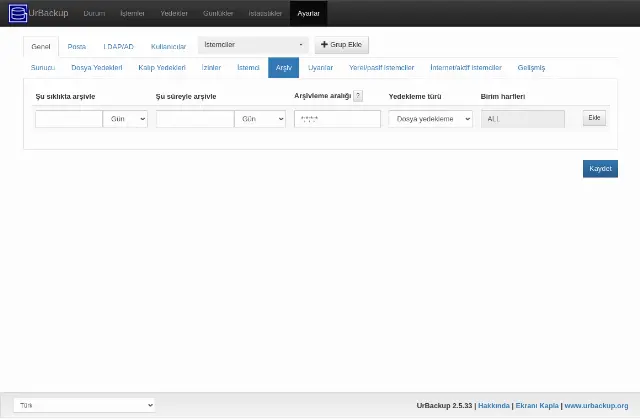Open the Hakkında link

[494, 406]
